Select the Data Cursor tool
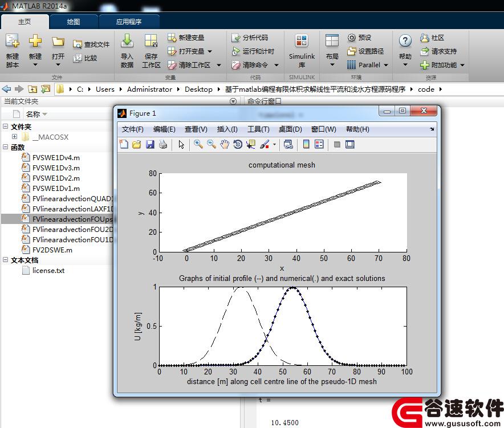 click(251, 144)
